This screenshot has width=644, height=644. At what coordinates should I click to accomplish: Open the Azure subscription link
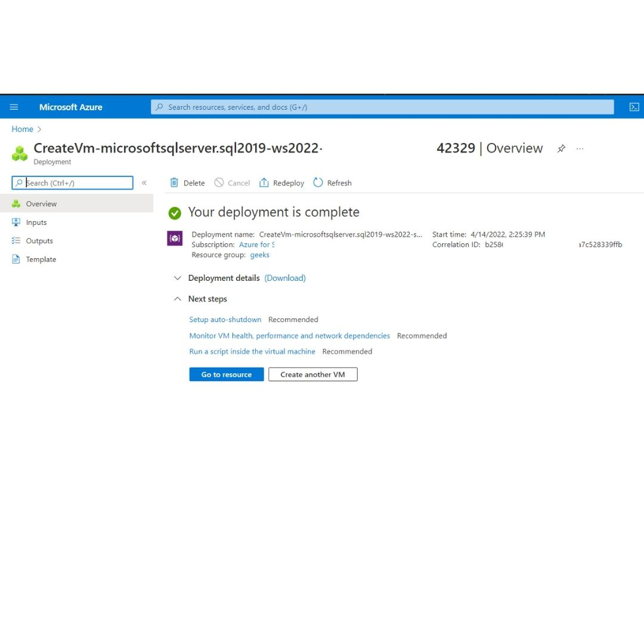click(x=256, y=244)
